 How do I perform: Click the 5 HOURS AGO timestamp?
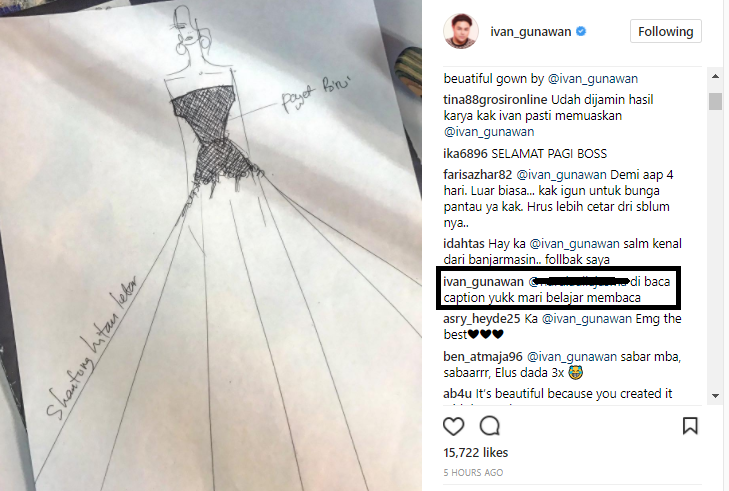[473, 472]
